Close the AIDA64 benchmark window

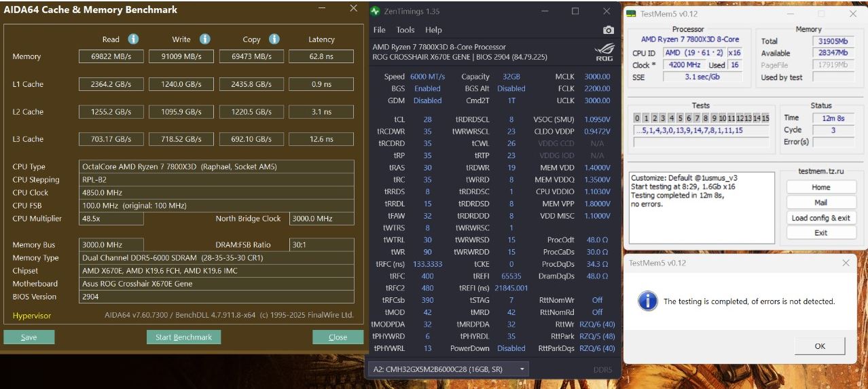tap(353, 8)
